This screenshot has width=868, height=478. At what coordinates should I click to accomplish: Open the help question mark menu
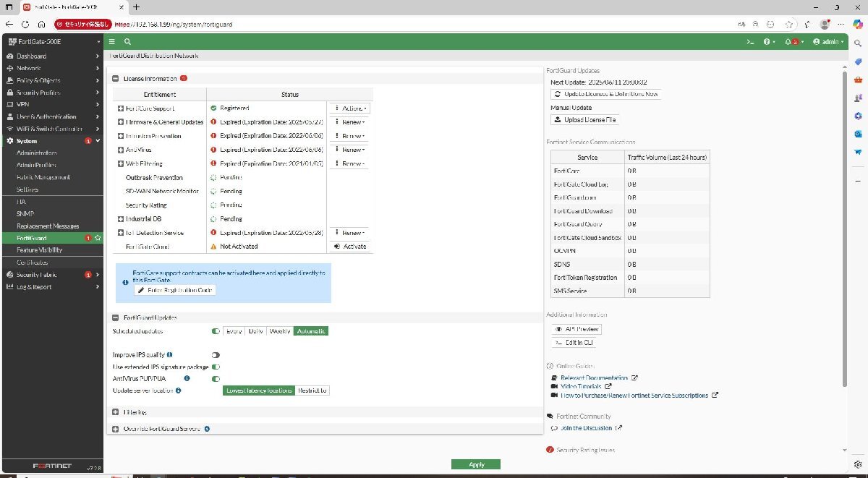pyautogui.click(x=769, y=42)
